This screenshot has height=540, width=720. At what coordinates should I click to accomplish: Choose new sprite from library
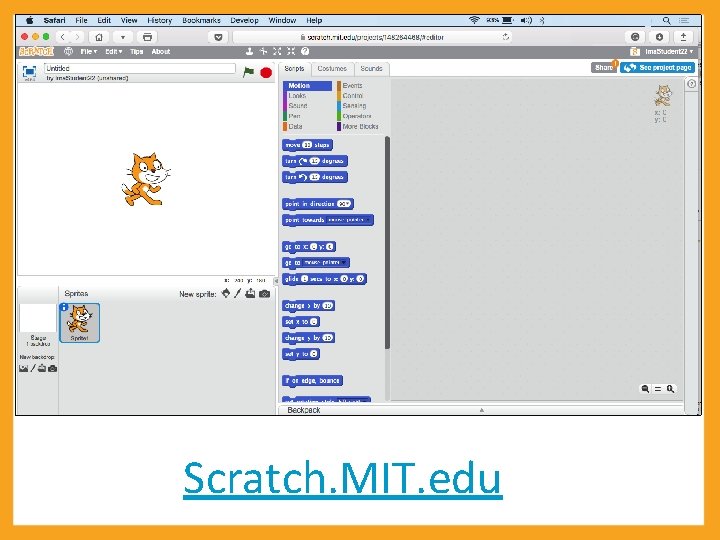coord(226,293)
